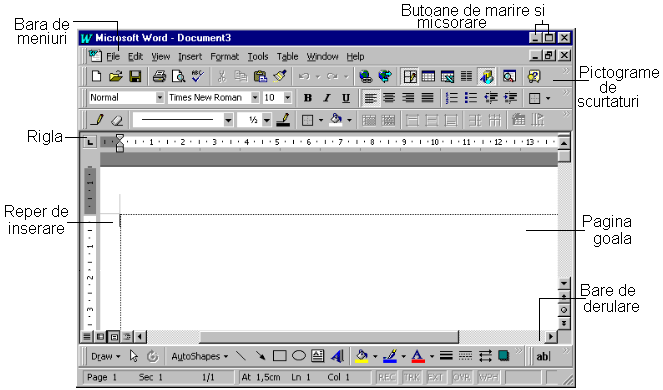The width and height of the screenshot is (663, 390).
Task: Toggle the Drawing toolbar button
Action: pyautogui.click(x=486, y=77)
